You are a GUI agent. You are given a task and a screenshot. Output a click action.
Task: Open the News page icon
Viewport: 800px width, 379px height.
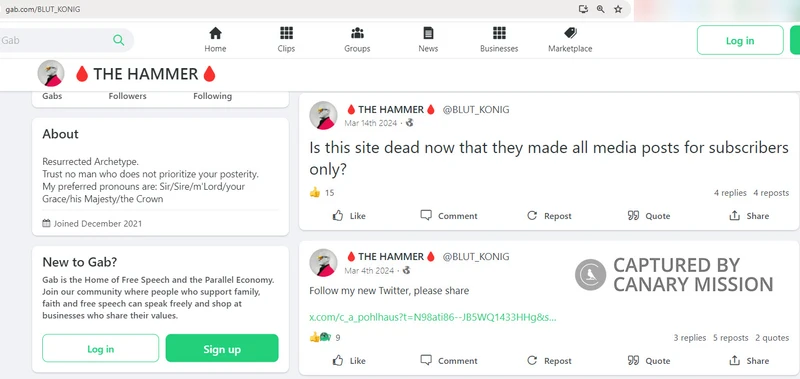click(428, 34)
